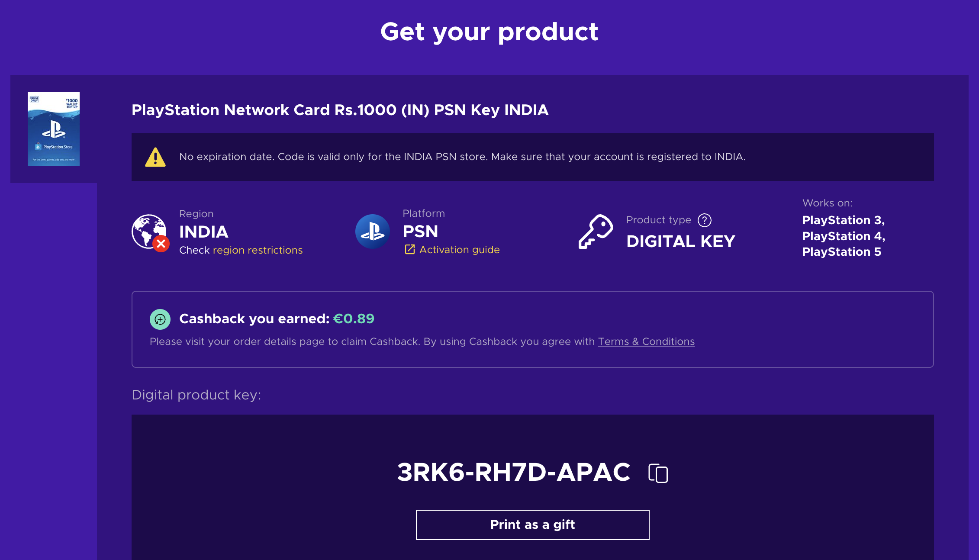Click the No expiration date notice text

[x=462, y=157]
